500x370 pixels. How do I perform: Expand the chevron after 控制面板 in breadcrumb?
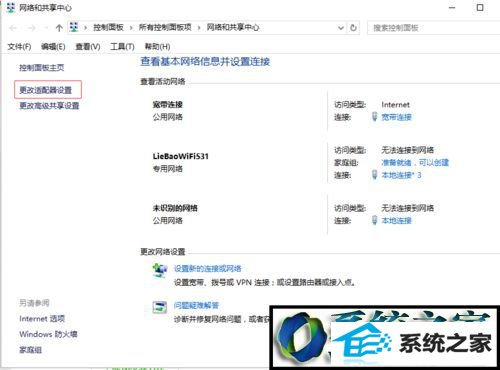[131, 28]
